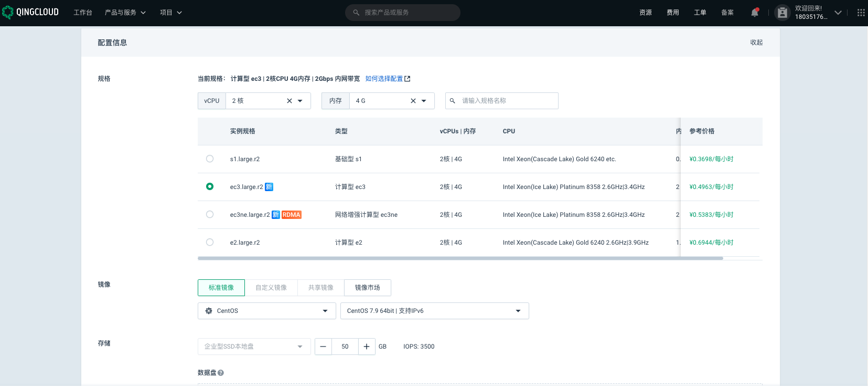Open the 资源 menu item
This screenshot has height=388, width=868.
click(x=646, y=13)
